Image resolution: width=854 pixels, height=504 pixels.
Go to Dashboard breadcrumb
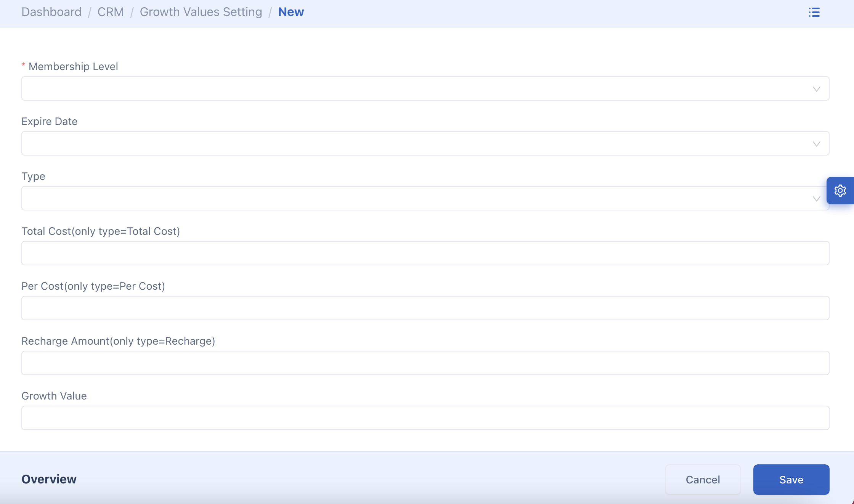[x=51, y=12]
